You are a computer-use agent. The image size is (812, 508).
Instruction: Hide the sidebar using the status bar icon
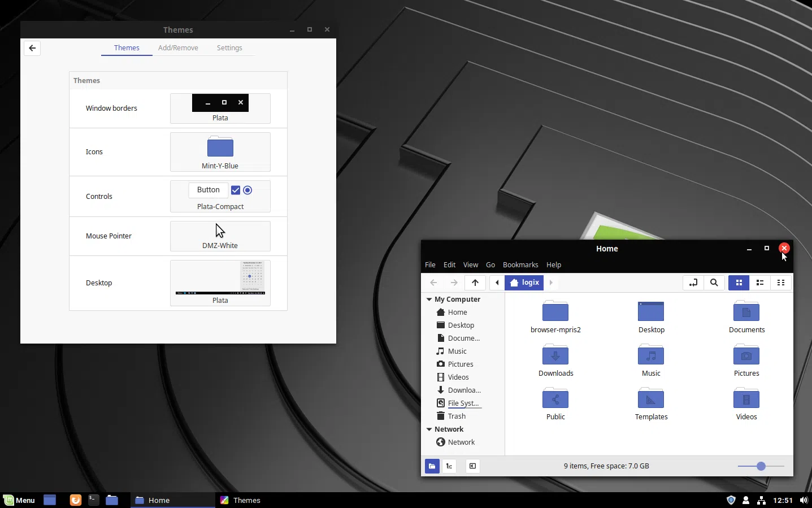pos(472,466)
